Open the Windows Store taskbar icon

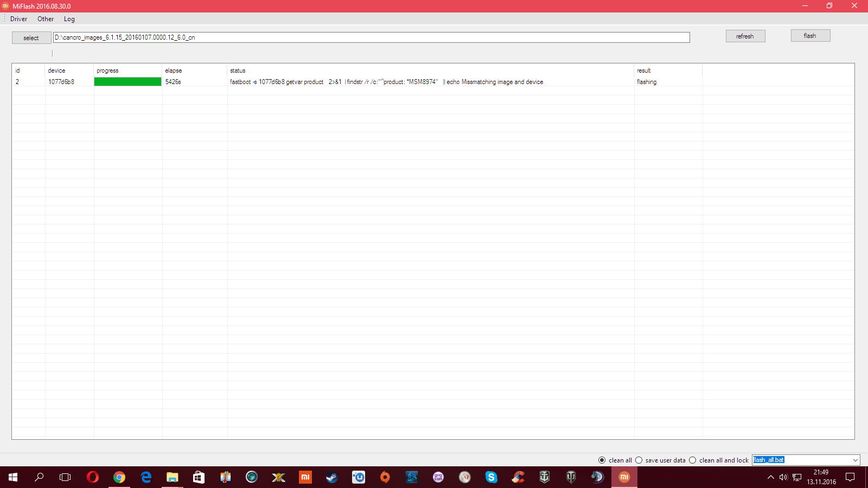(199, 477)
